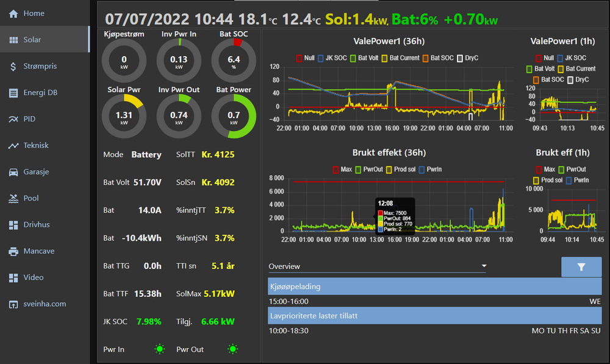Click the Home icon in sidebar
The width and height of the screenshot is (610, 364).
click(13, 13)
